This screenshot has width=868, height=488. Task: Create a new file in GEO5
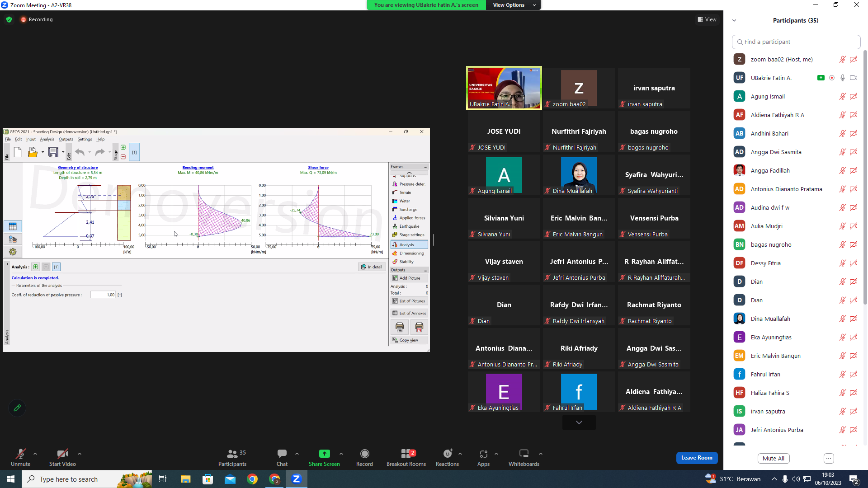coord(18,152)
